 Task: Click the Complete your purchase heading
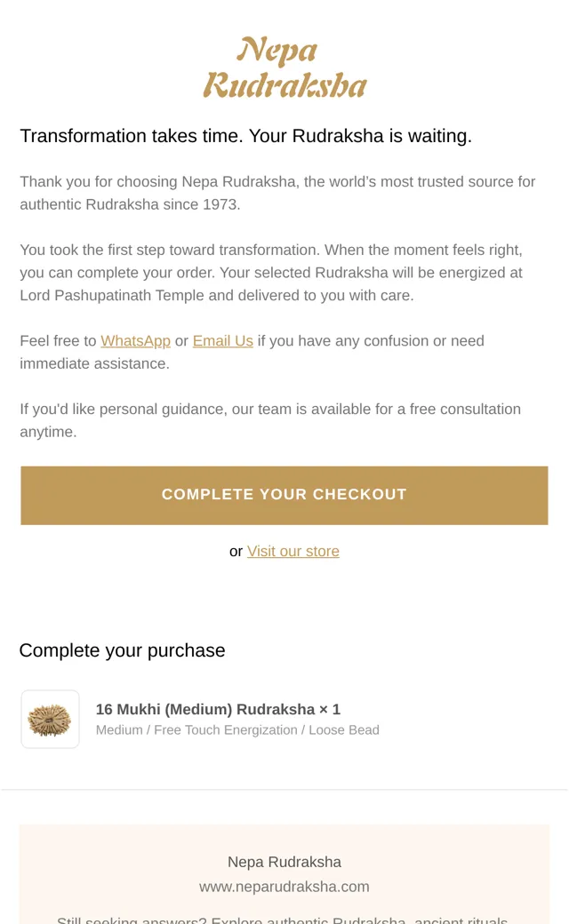point(122,650)
